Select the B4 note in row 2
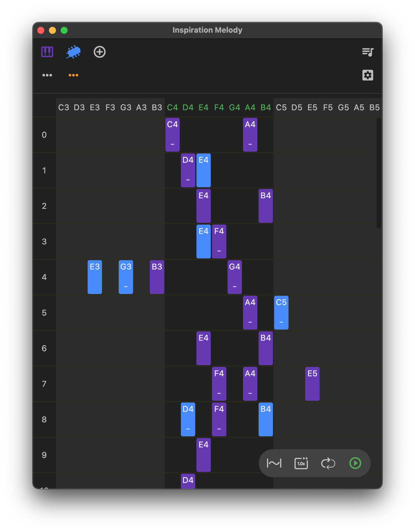This screenshot has width=415, height=532. [x=266, y=206]
